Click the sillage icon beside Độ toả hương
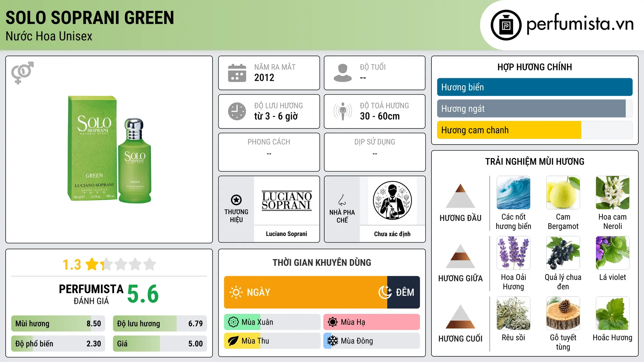 pos(343,111)
